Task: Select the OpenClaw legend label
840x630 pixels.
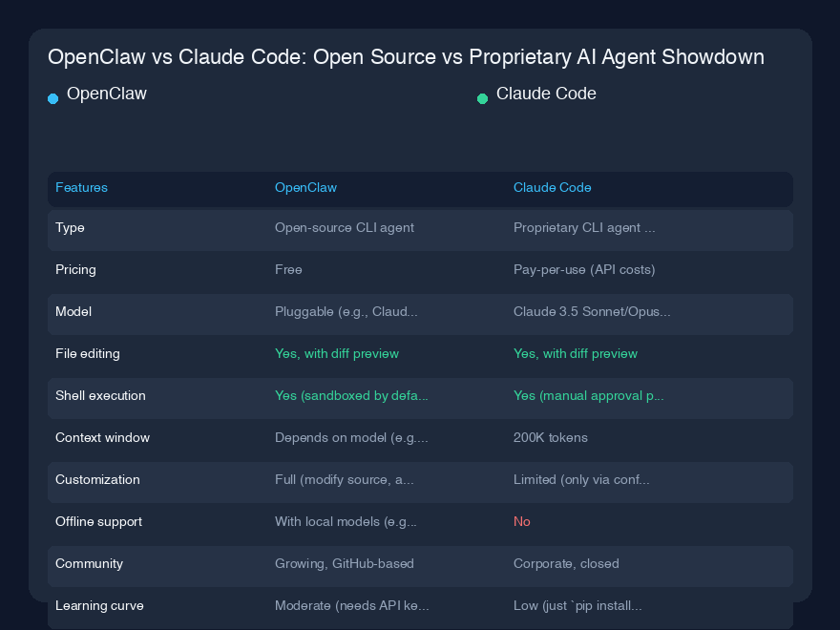Action: click(x=107, y=94)
